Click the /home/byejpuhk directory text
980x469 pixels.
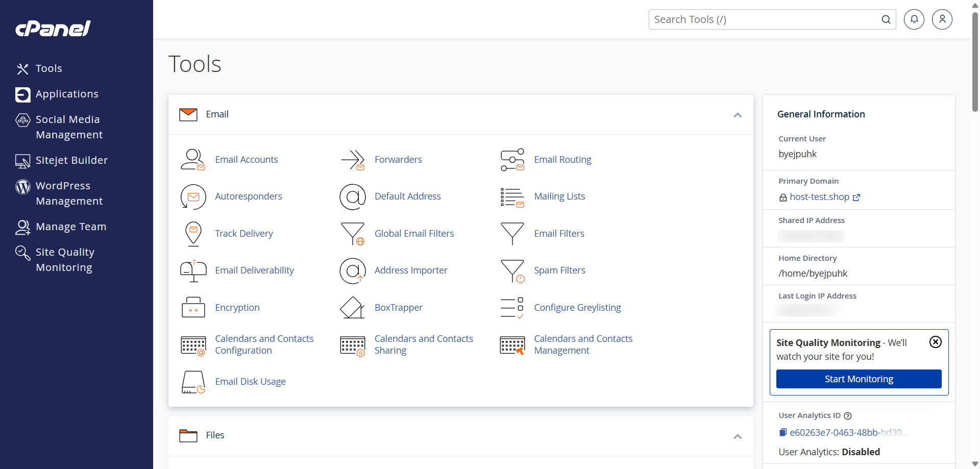[x=813, y=274]
